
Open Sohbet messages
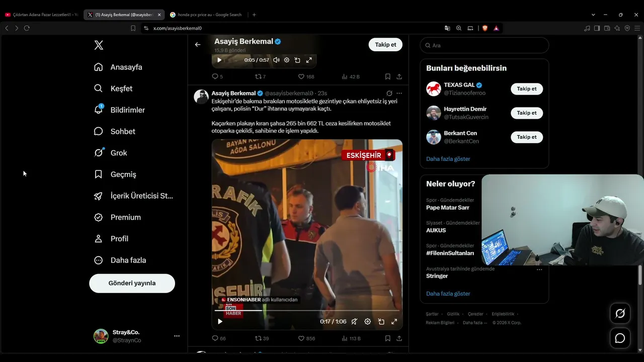(x=115, y=131)
